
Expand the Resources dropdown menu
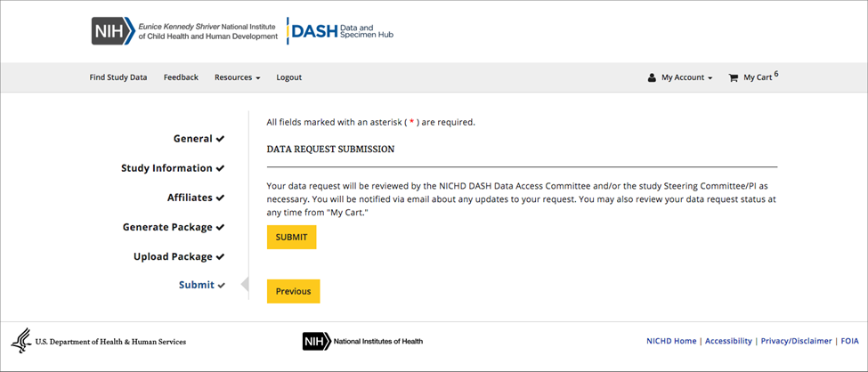(x=237, y=77)
